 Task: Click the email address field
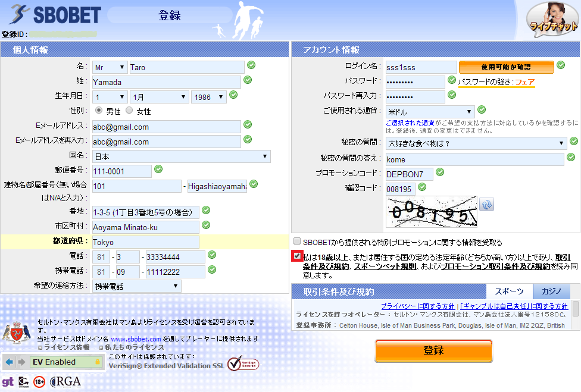point(166,127)
